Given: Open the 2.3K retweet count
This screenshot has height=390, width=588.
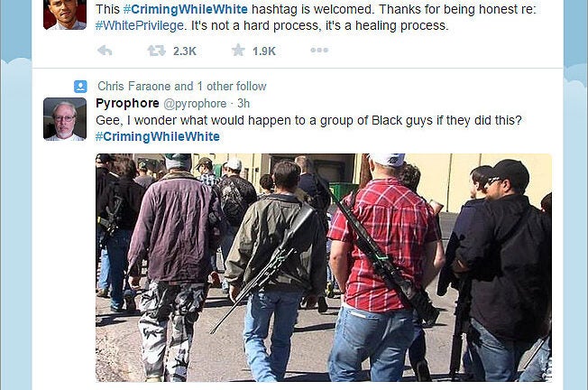Looking at the screenshot, I should click(x=185, y=51).
